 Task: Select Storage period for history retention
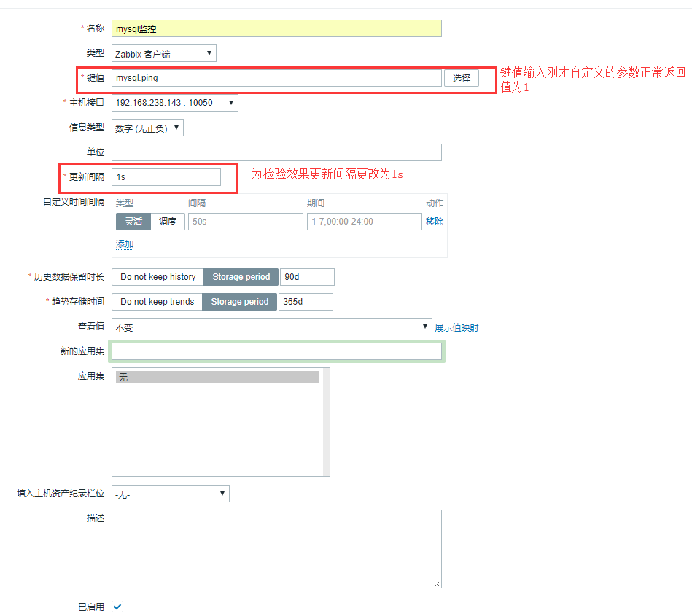click(241, 277)
